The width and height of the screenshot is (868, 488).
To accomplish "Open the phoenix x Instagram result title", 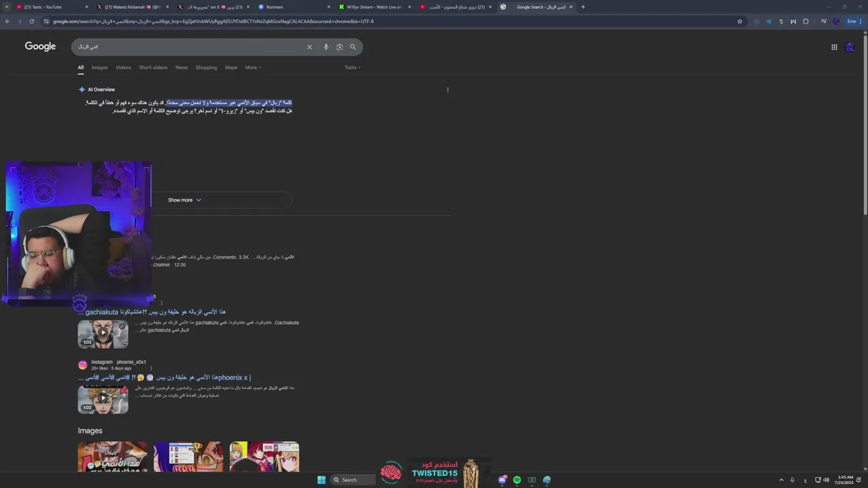I will 164,378.
